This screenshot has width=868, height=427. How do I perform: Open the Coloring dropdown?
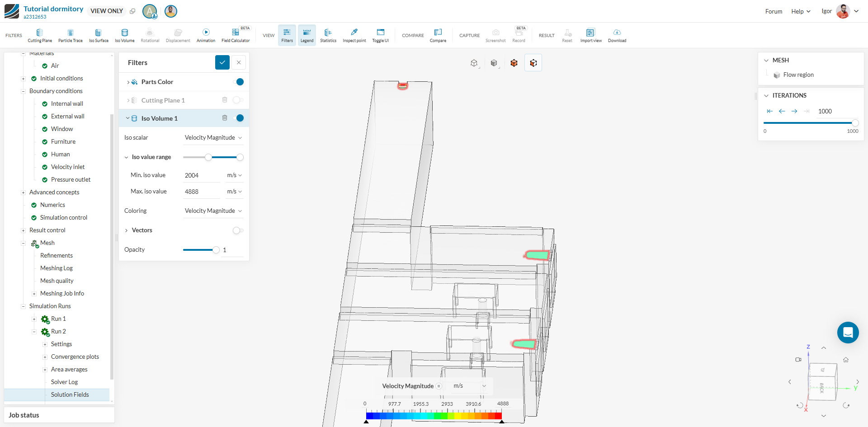[213, 211]
